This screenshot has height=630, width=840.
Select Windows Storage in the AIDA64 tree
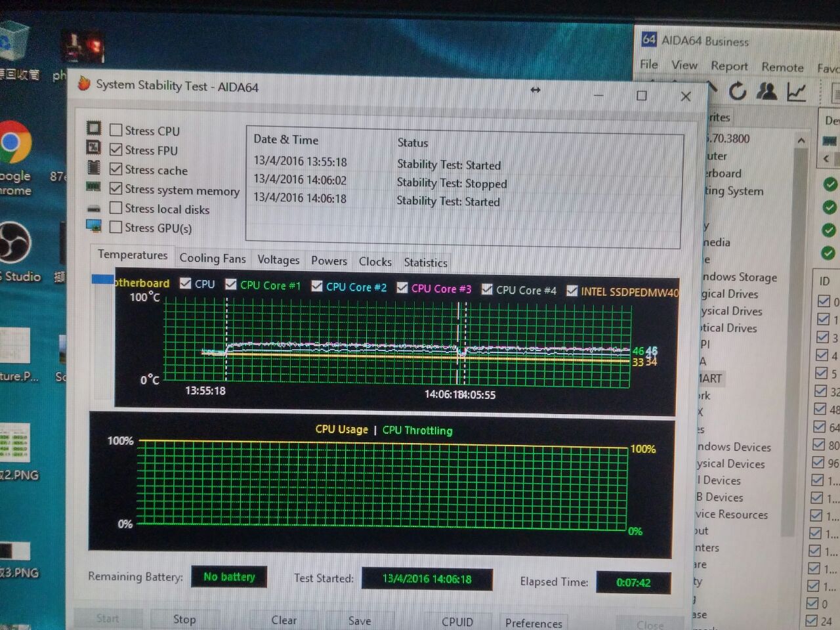pos(740,277)
